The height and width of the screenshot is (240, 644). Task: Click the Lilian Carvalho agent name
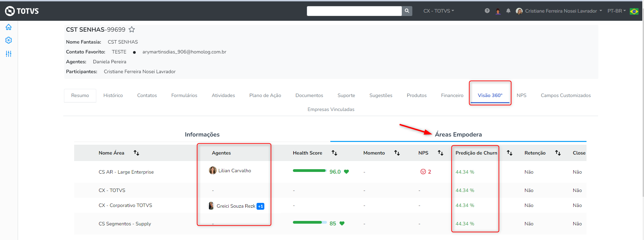coord(235,171)
